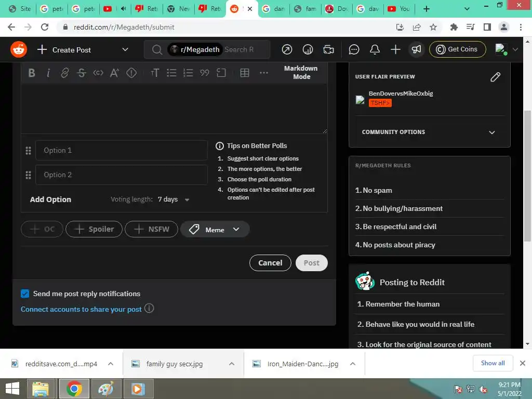Image resolution: width=532 pixels, height=399 pixels.
Task: Bookmark this page with star
Action: 433,27
